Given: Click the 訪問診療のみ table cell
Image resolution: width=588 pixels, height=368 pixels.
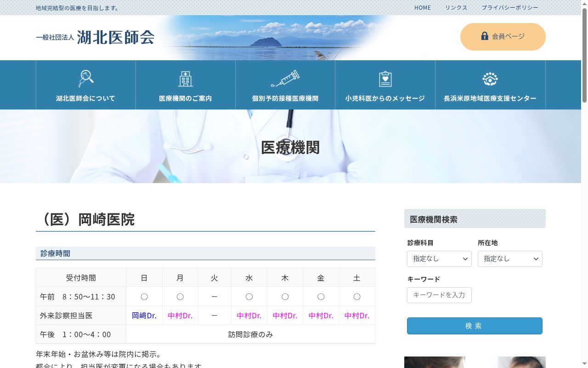Looking at the screenshot, I should (x=250, y=334).
